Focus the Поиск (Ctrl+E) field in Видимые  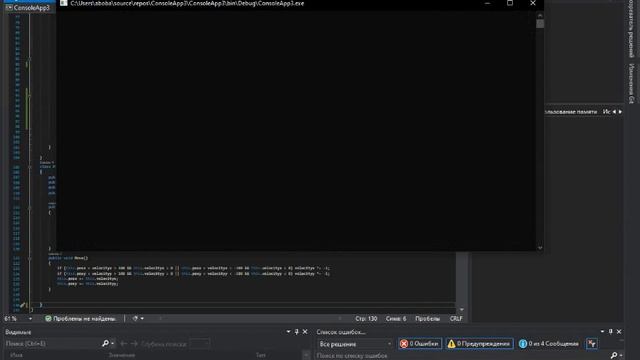tap(53, 344)
